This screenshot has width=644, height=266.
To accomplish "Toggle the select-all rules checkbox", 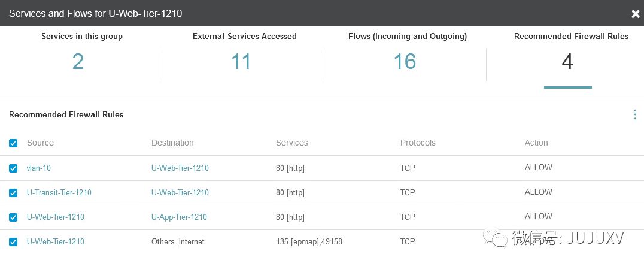I will click(x=13, y=143).
